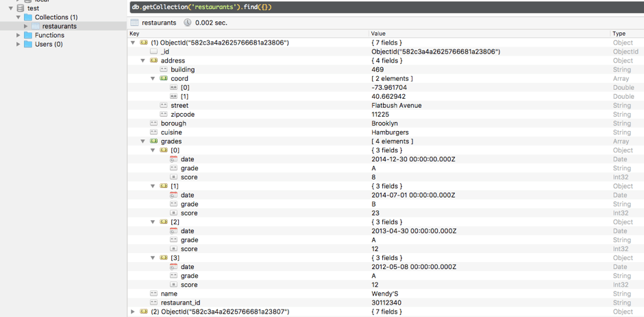This screenshot has height=317, width=644.
Task: Select the cuisine field row
Action: click(x=171, y=132)
